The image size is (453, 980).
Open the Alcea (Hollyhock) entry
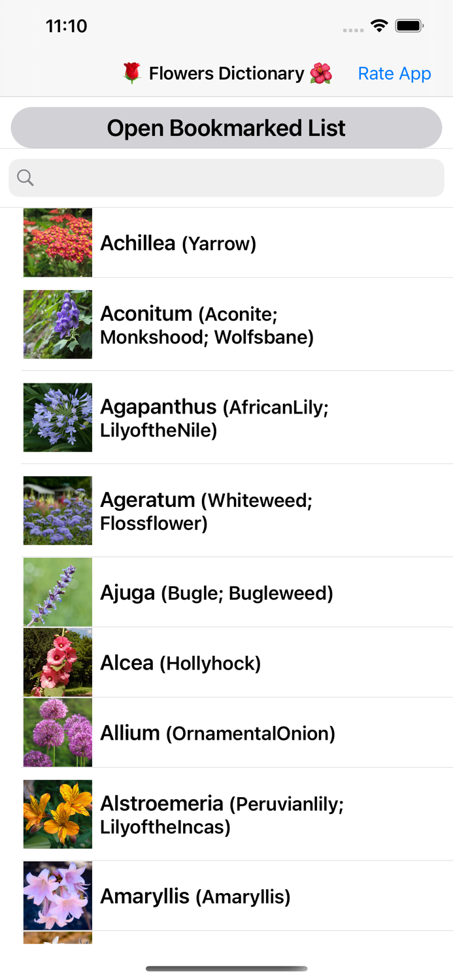tap(181, 662)
